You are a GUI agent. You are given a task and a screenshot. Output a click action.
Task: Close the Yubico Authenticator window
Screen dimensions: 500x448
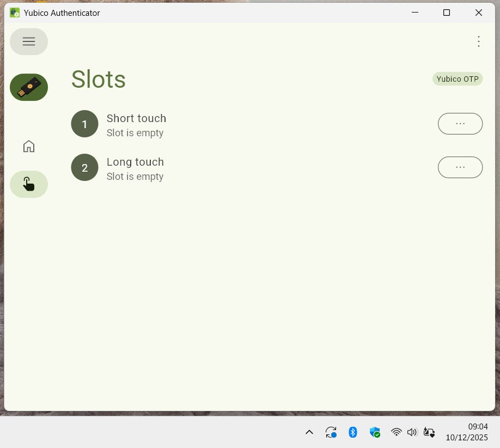click(478, 13)
